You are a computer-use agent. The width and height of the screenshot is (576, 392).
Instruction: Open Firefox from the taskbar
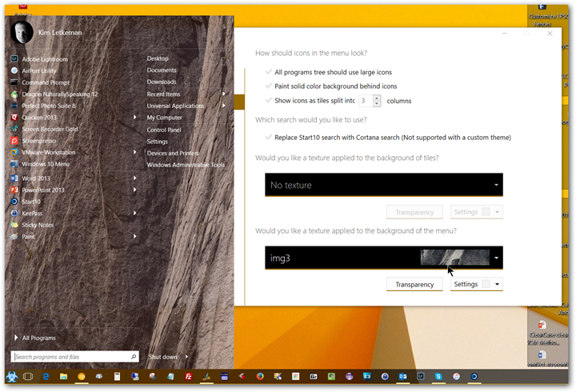[260, 377]
